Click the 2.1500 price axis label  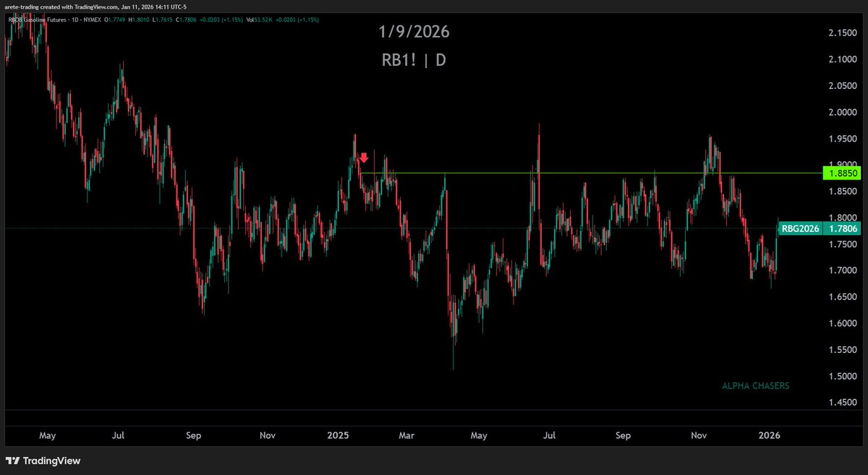pyautogui.click(x=843, y=34)
